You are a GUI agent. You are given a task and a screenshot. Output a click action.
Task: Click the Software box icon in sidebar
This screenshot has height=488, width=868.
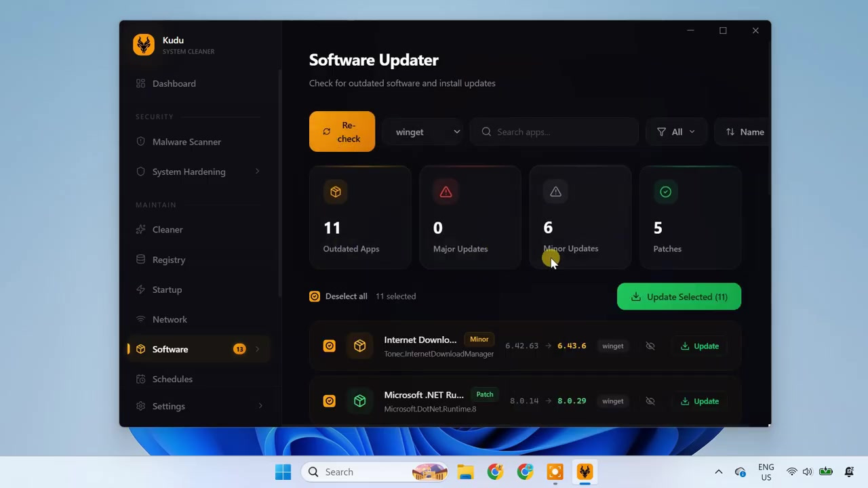click(x=140, y=349)
